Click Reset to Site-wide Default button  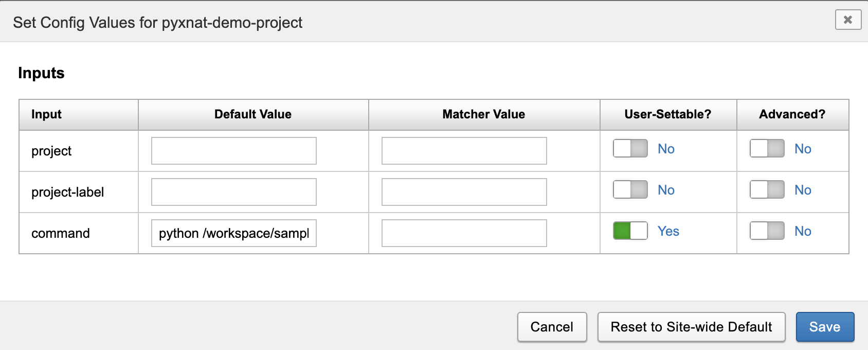691,327
